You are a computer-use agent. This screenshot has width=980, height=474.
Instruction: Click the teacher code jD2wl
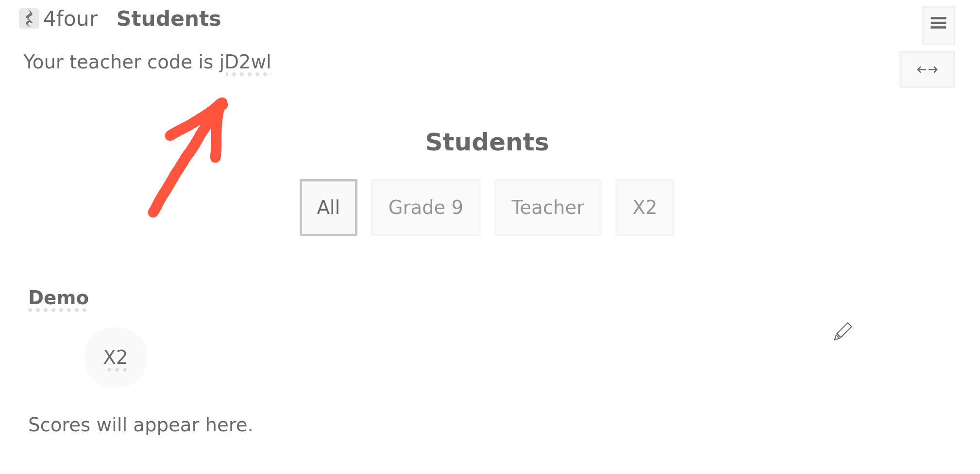tap(245, 62)
